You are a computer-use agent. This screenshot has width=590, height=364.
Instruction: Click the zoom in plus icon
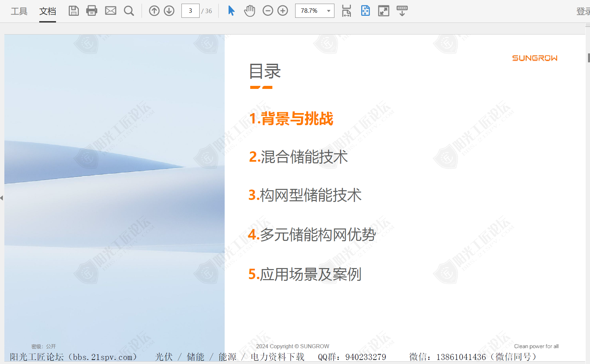pyautogui.click(x=283, y=11)
